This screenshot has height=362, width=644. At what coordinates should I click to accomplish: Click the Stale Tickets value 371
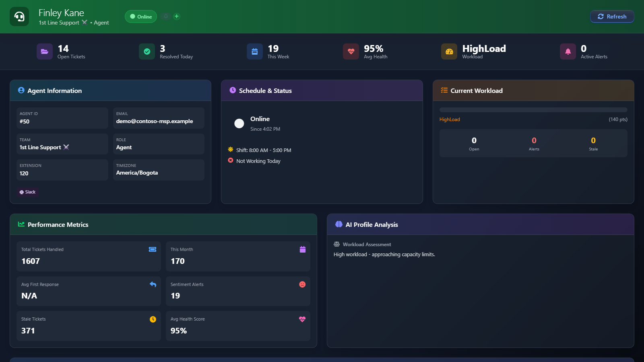[28, 331]
